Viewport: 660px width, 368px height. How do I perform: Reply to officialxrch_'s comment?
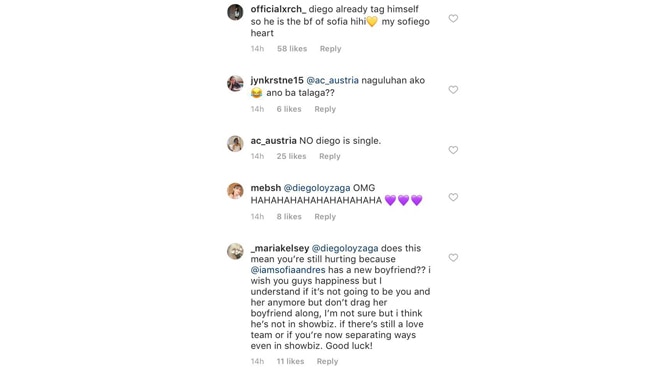[x=330, y=49]
